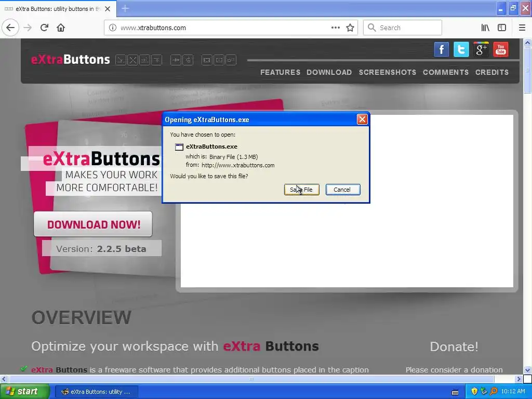Reload the current page
This screenshot has width=532, height=399.
tap(44, 28)
